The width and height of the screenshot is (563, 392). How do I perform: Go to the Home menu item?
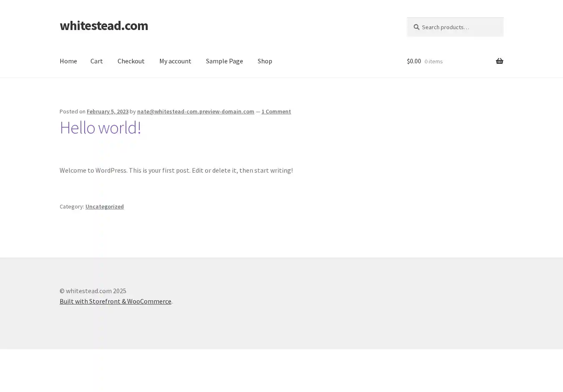(x=68, y=61)
